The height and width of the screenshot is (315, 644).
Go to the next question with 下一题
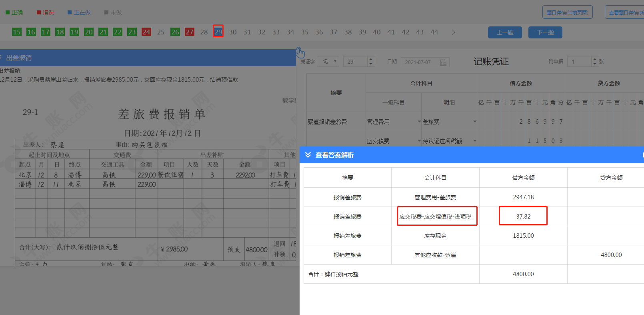click(x=545, y=32)
